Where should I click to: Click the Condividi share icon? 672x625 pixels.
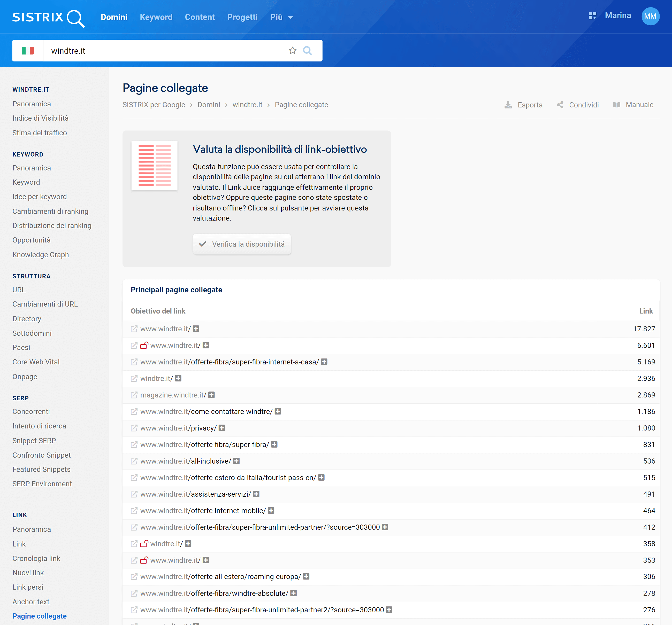coord(560,105)
